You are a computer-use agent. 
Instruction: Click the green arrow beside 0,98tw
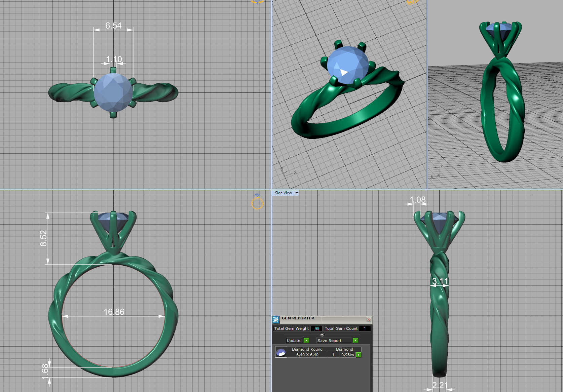point(359,355)
